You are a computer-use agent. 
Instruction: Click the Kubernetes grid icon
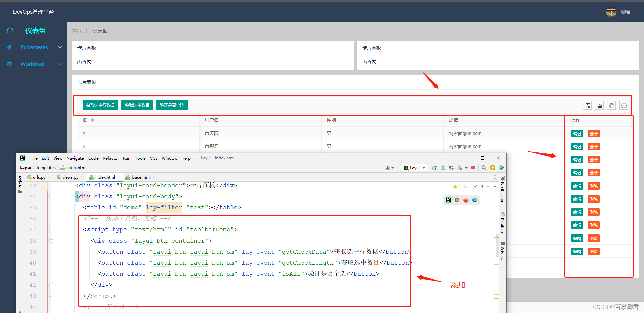click(9, 47)
